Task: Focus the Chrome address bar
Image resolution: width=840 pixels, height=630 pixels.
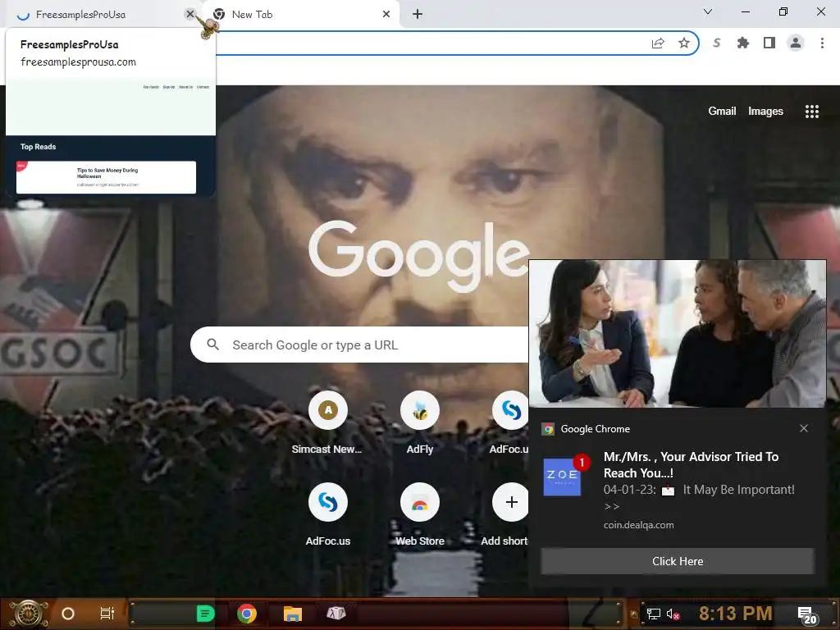Action: pyautogui.click(x=428, y=43)
